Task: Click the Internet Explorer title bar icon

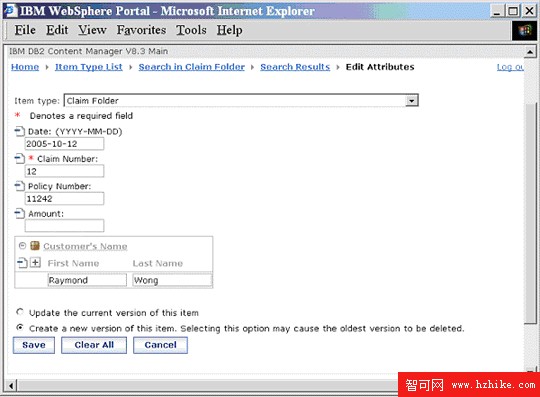Action: tap(10, 11)
